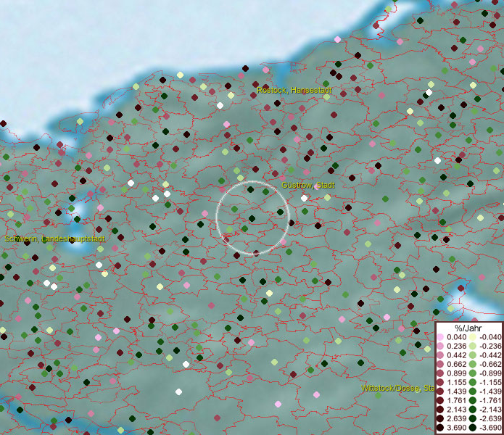Click the legend value text -0.442

coord(490,355)
